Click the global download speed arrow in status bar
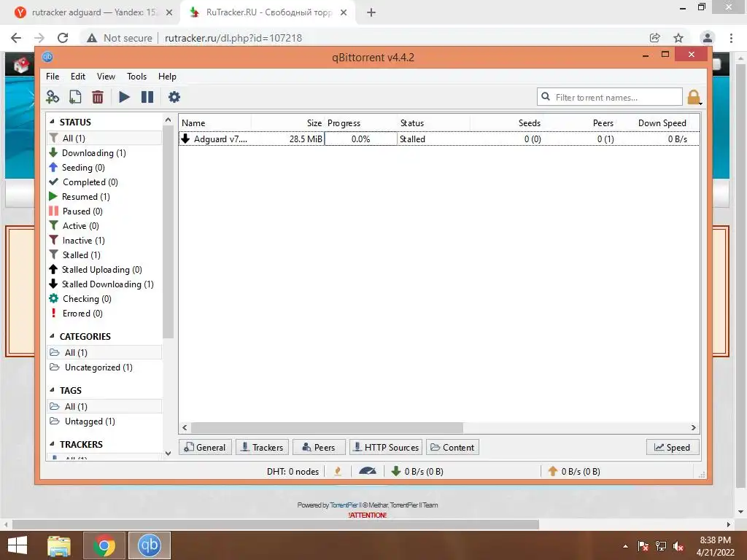747x560 pixels. pos(395,472)
